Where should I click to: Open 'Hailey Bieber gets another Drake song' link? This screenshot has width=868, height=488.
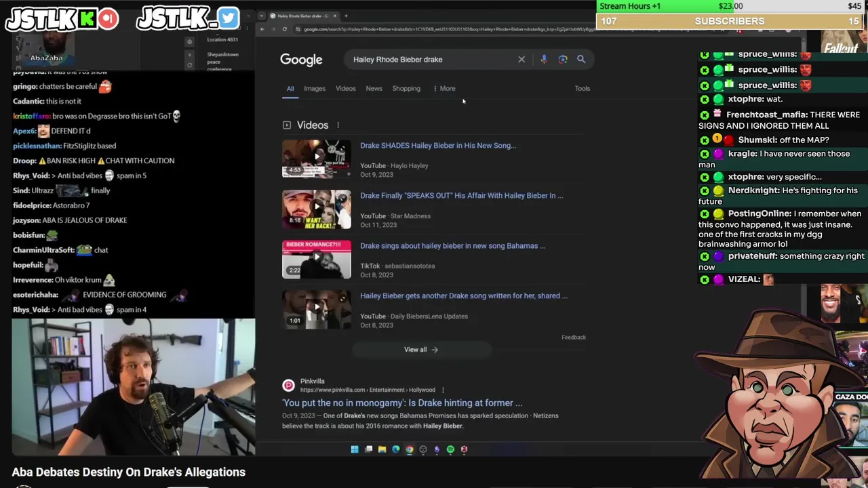click(x=464, y=296)
